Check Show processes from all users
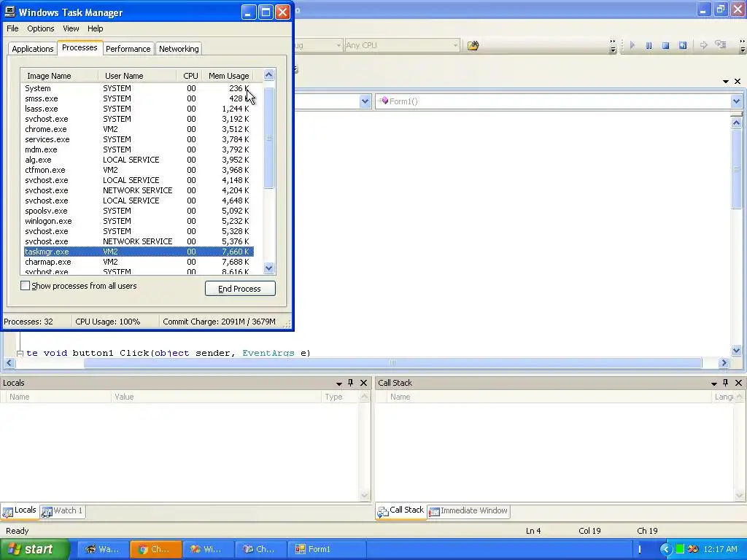The image size is (747, 560). pyautogui.click(x=26, y=286)
